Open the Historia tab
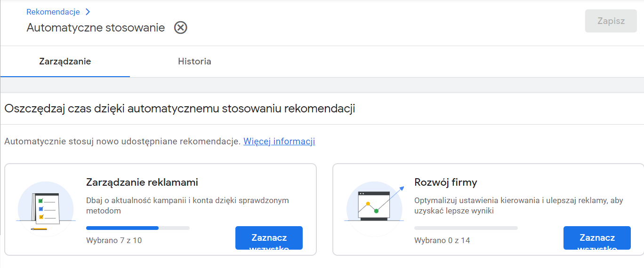 click(194, 62)
